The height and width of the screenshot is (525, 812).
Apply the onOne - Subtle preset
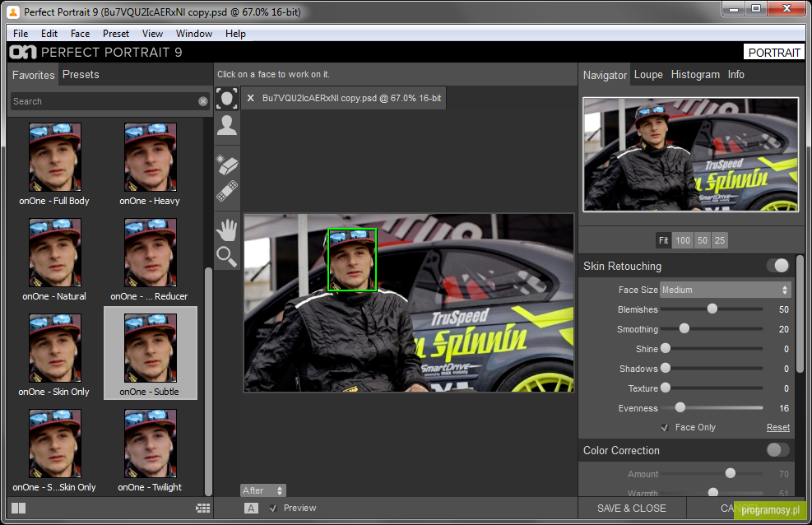[x=151, y=353]
